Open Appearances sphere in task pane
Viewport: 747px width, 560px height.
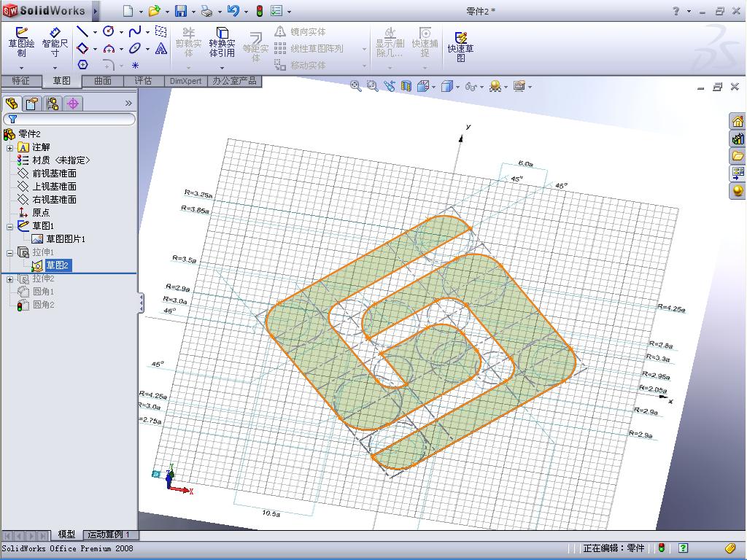pyautogui.click(x=738, y=190)
